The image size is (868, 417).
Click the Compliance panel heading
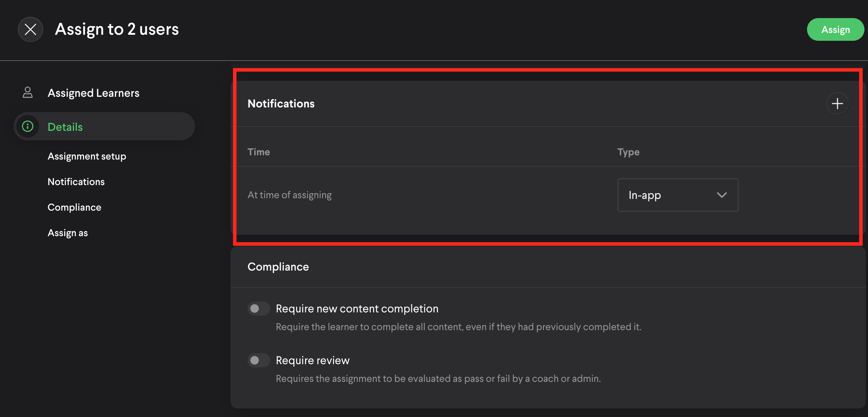[x=278, y=267]
